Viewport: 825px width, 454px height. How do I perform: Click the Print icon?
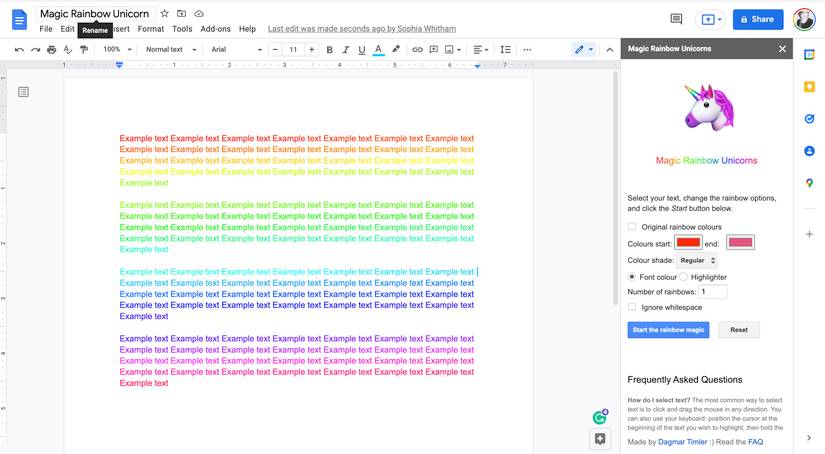(x=51, y=49)
